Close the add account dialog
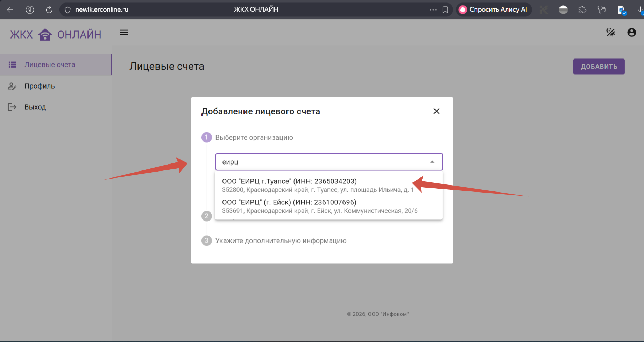This screenshot has width=644, height=342. click(x=436, y=111)
